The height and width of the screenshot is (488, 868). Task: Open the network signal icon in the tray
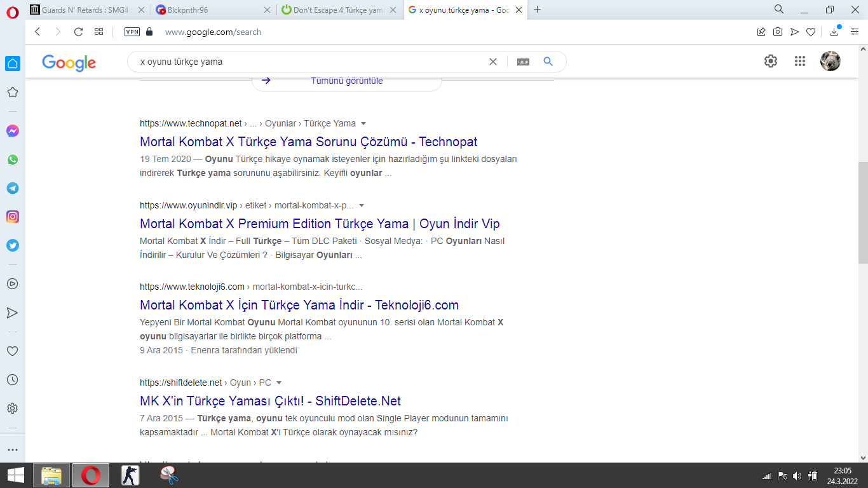[x=766, y=475]
